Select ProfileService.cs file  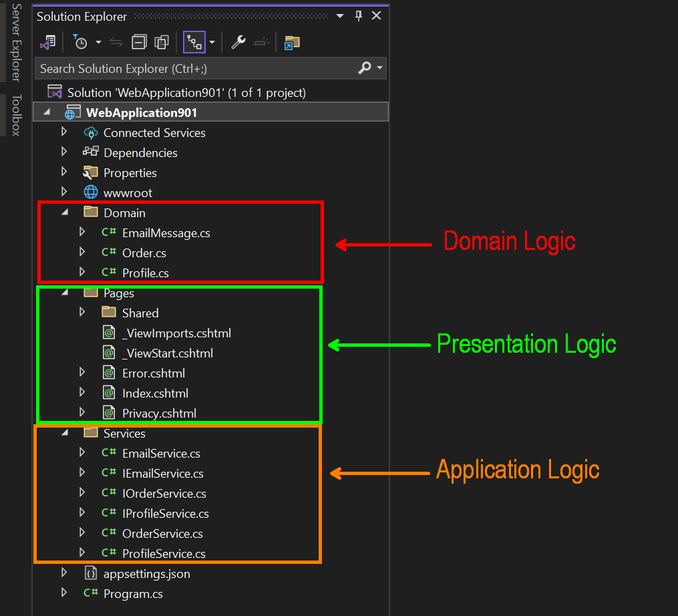(x=164, y=554)
